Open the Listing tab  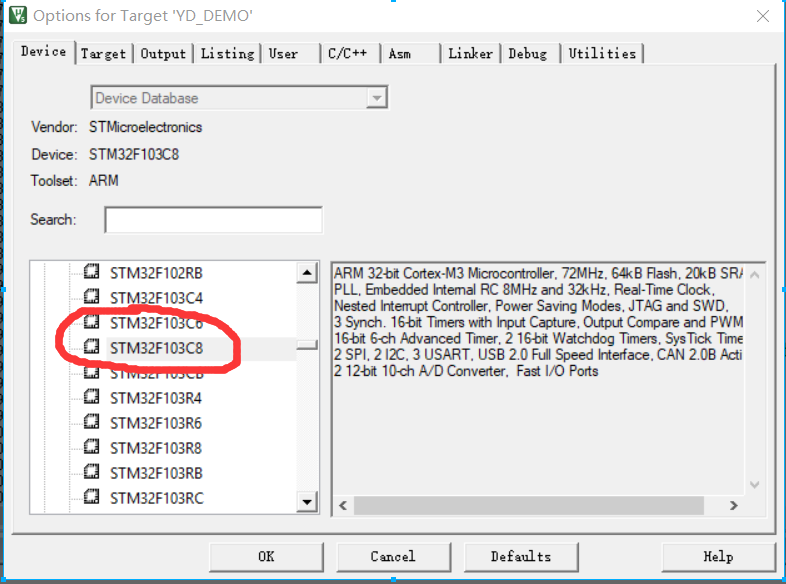pyautogui.click(x=227, y=54)
